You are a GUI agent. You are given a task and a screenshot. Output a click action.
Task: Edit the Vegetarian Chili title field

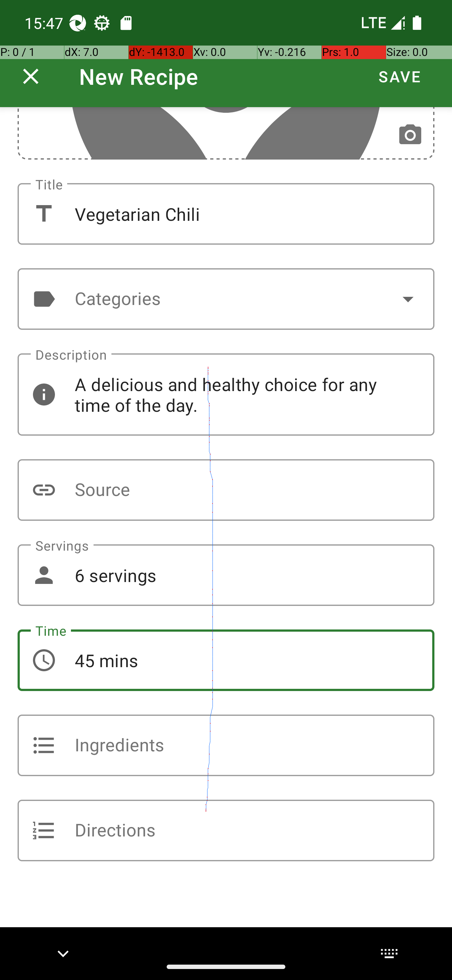click(226, 214)
